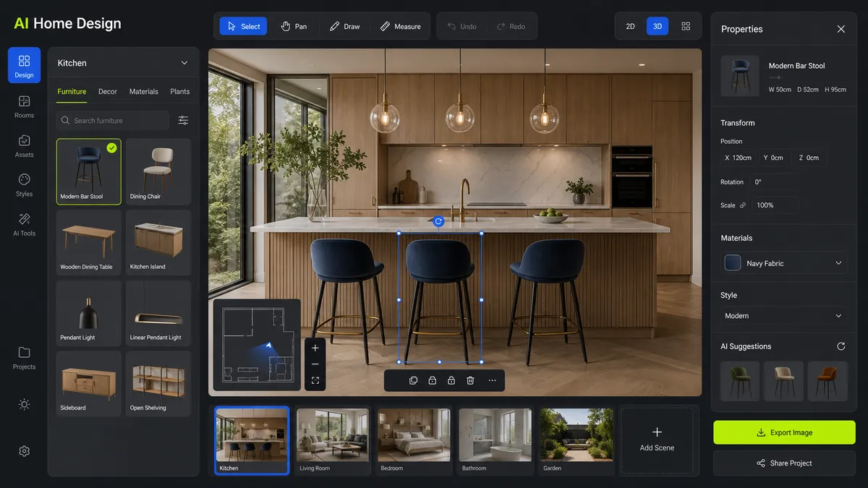868x488 pixels.
Task: Select the Pendant Light furniture card
Action: 89,313
